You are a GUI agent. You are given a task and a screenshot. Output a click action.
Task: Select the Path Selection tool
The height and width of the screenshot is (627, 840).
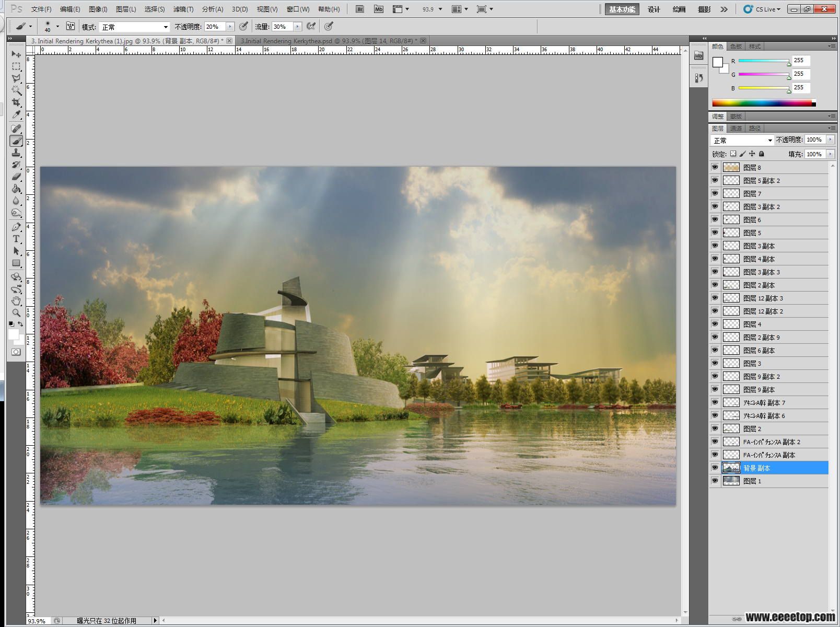(16, 251)
